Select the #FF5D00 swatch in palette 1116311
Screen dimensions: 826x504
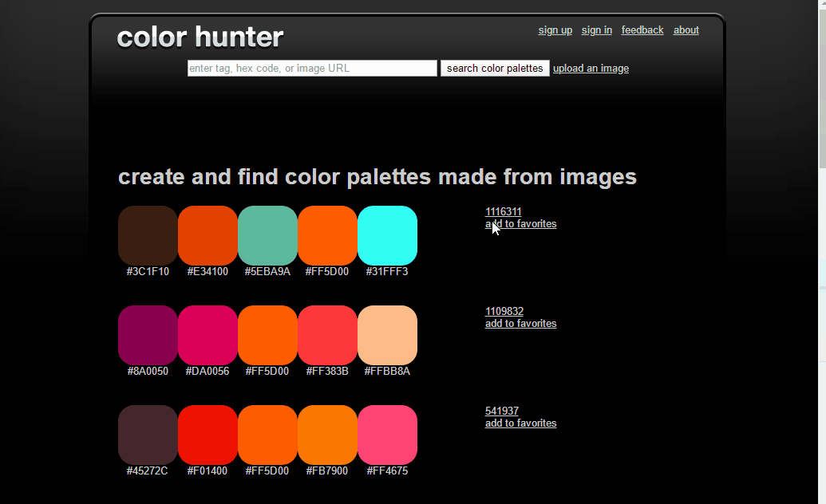pos(328,235)
